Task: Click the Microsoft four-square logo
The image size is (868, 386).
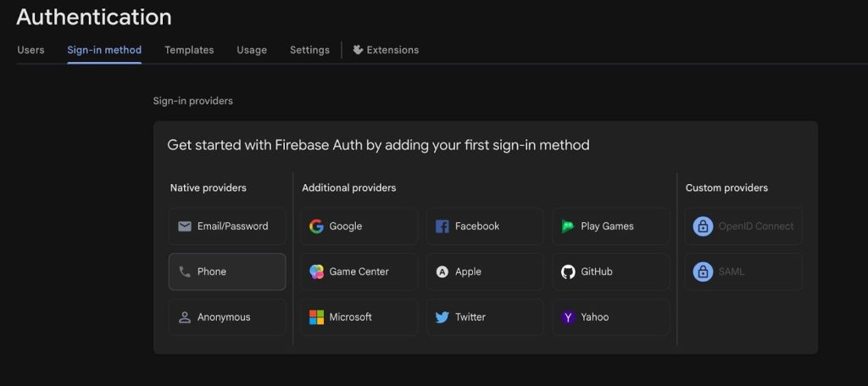Action: 316,316
